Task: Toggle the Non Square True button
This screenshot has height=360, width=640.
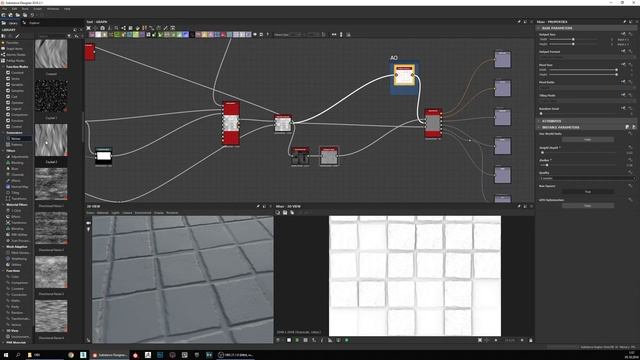Action: pos(588,191)
